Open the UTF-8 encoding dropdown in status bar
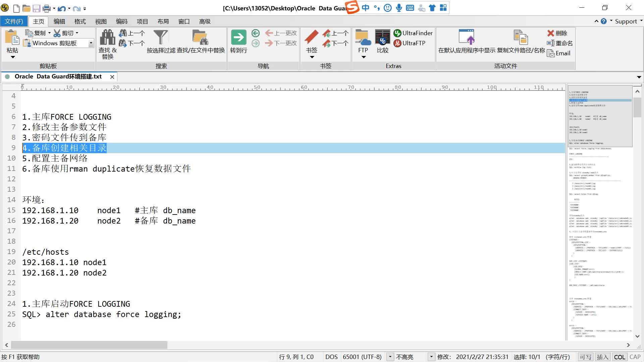Viewport: 644px width, 362px height. tap(390, 357)
